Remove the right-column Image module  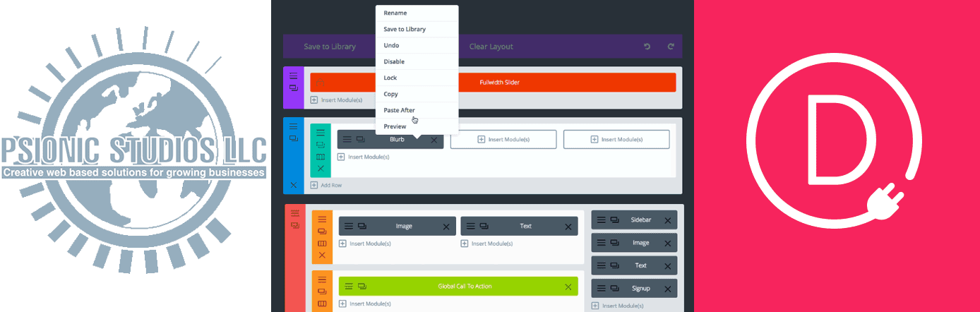668,243
